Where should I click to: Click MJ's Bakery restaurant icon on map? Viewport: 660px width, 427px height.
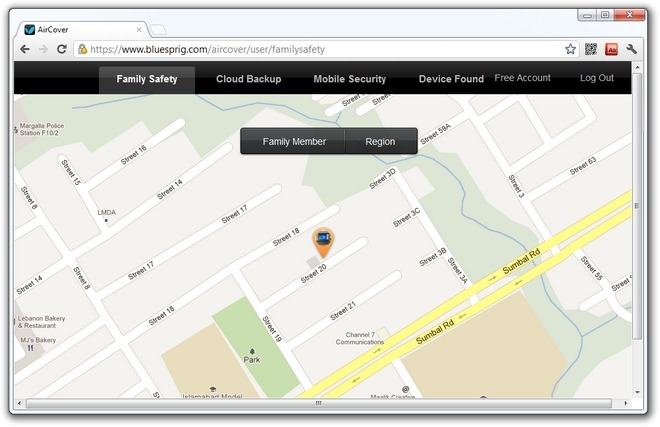pyautogui.click(x=30, y=348)
